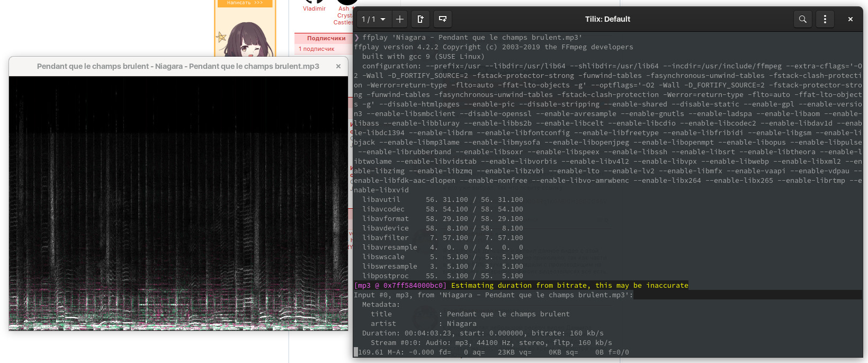Viewport: 868px width, 363px height.
Task: Close the ffplay spectrogram window
Action: (338, 66)
